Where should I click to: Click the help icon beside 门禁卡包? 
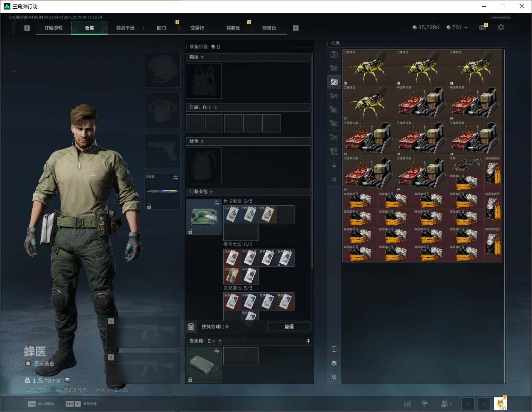[x=212, y=192]
